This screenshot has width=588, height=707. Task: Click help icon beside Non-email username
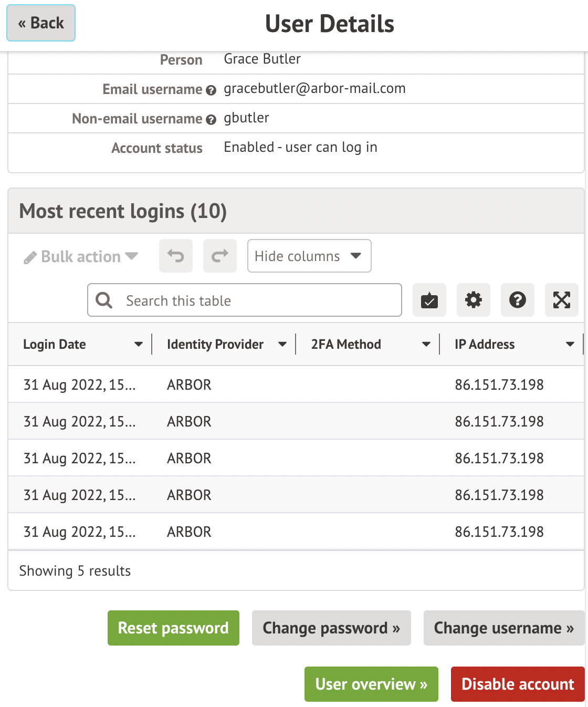pos(211,120)
